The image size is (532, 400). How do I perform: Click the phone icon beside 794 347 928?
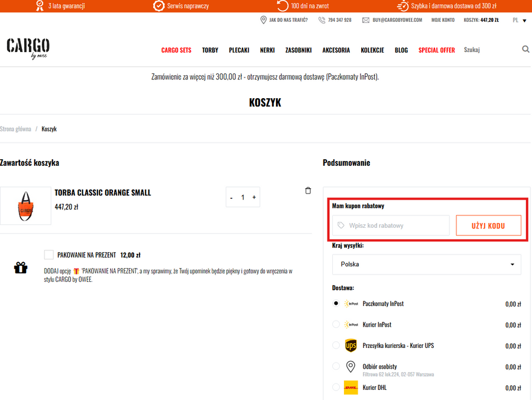(x=322, y=20)
